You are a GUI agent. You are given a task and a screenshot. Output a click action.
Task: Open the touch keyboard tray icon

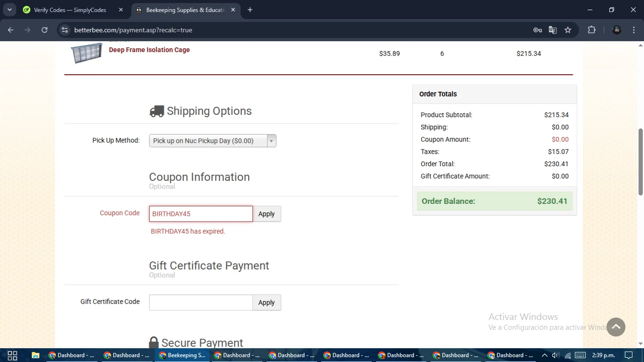pyautogui.click(x=580, y=355)
